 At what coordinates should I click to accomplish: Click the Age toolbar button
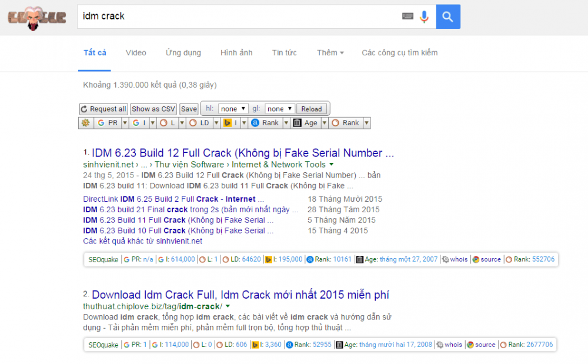pos(306,122)
